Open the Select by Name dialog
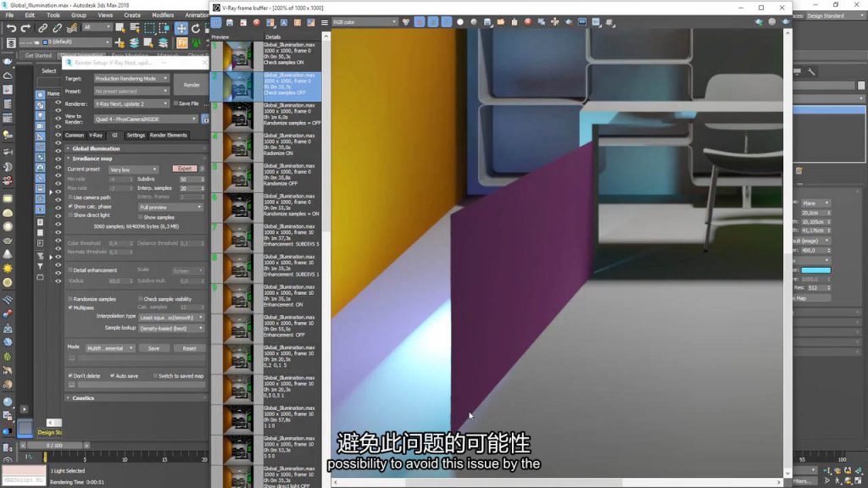The image size is (868, 488). pos(135,28)
